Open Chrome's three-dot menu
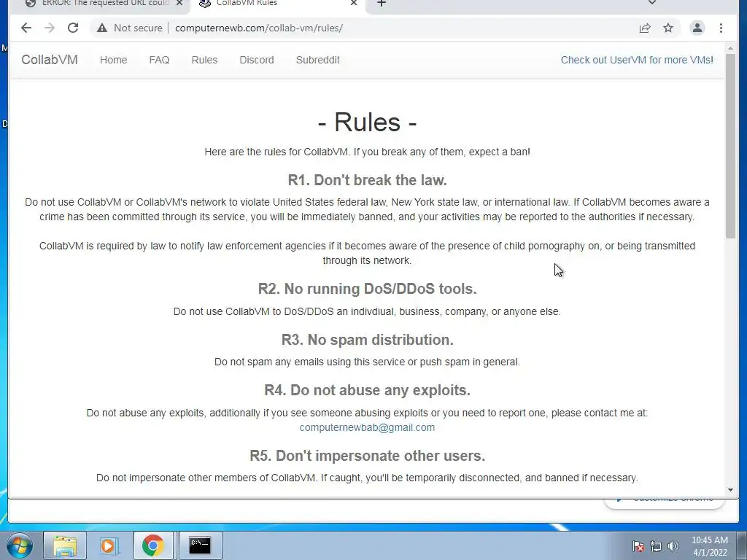 (x=721, y=28)
